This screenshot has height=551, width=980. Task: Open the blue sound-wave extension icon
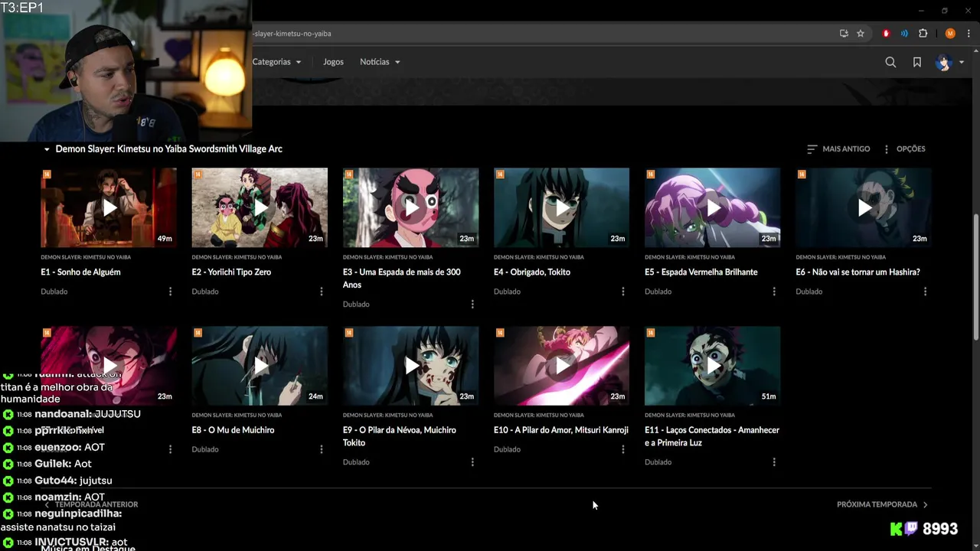click(x=904, y=34)
